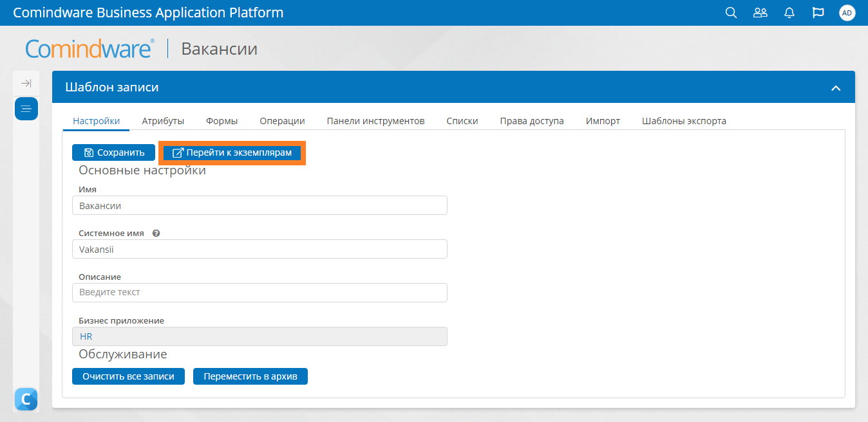Screen dimensions: 868x422
Task: Click the Вакансии page title
Action: [x=220, y=49]
